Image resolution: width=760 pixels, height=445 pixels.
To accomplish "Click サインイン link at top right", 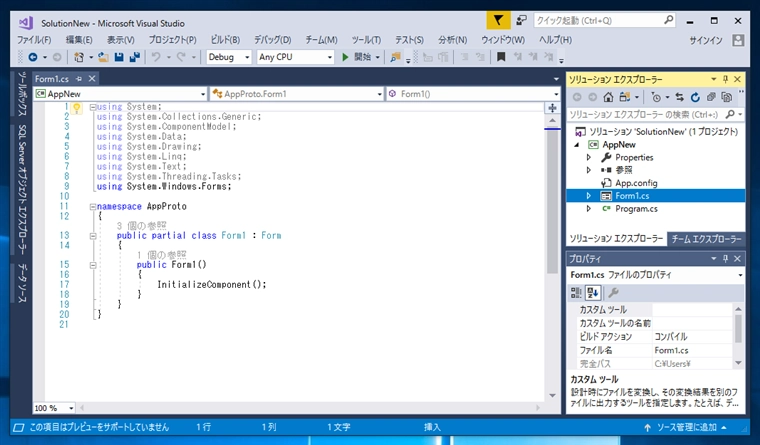I will click(706, 39).
